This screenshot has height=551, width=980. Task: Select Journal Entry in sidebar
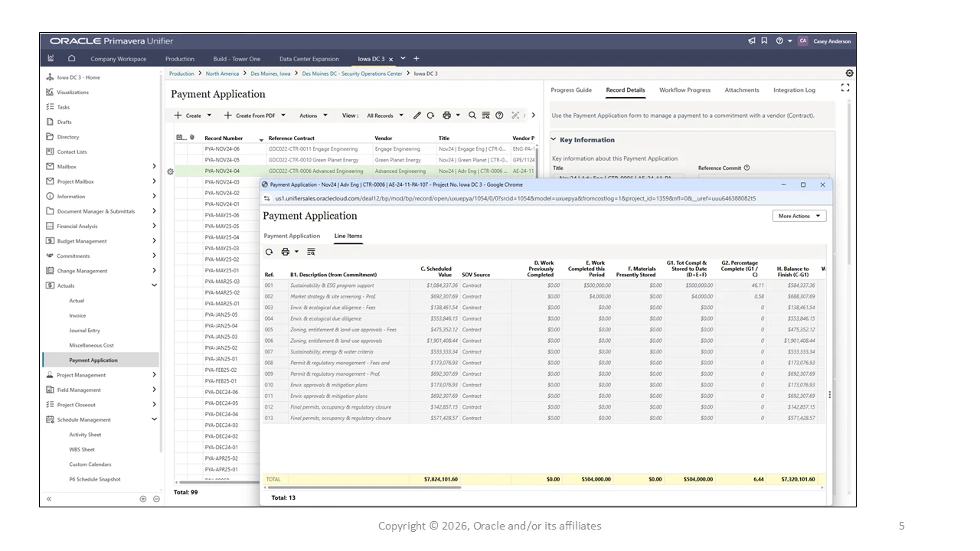(84, 331)
